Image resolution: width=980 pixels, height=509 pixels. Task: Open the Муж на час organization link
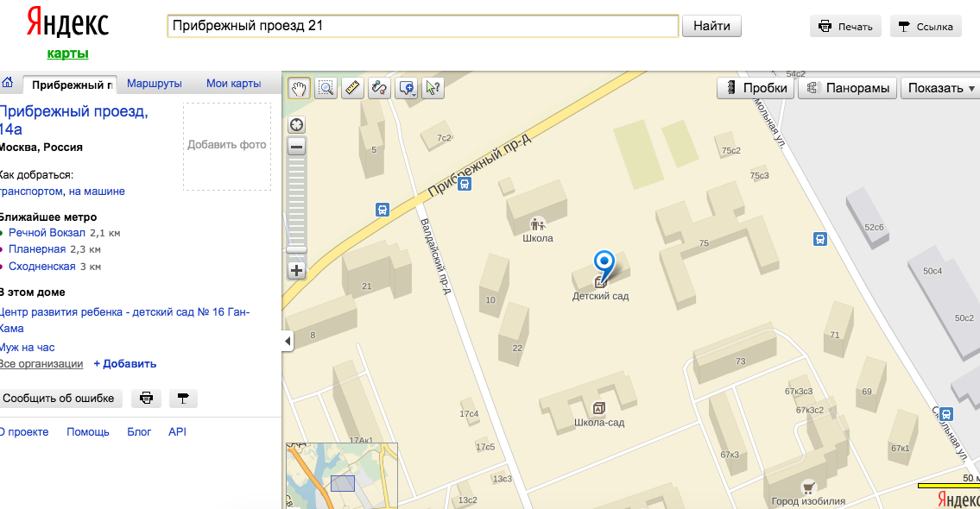pyautogui.click(x=28, y=348)
